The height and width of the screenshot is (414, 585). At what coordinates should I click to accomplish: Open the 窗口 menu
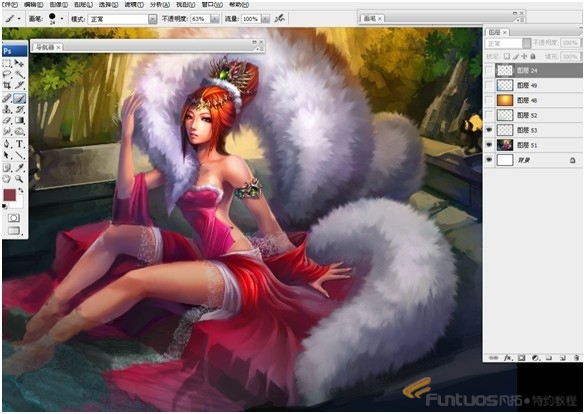tap(212, 5)
